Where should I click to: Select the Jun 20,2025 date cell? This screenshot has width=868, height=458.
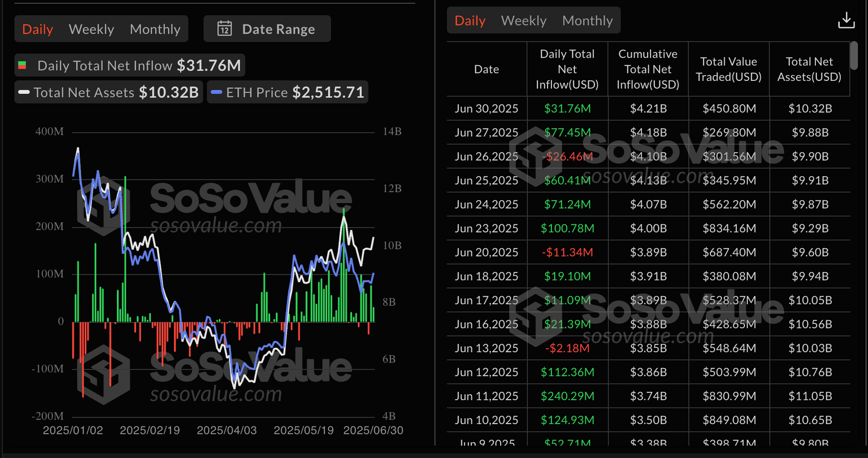(487, 252)
